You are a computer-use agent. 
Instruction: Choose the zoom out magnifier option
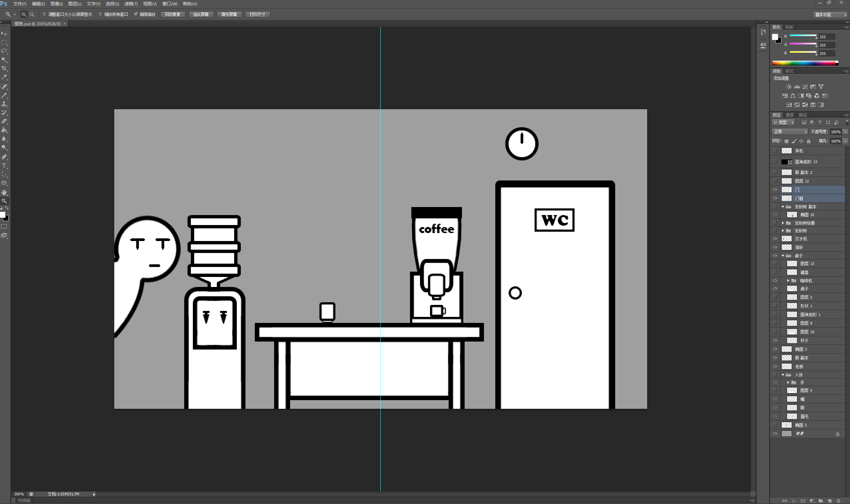click(32, 14)
